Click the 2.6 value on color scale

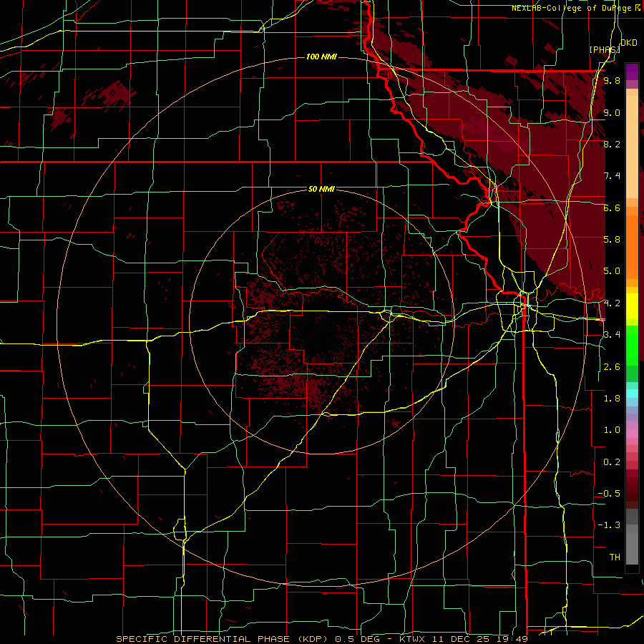pos(612,367)
